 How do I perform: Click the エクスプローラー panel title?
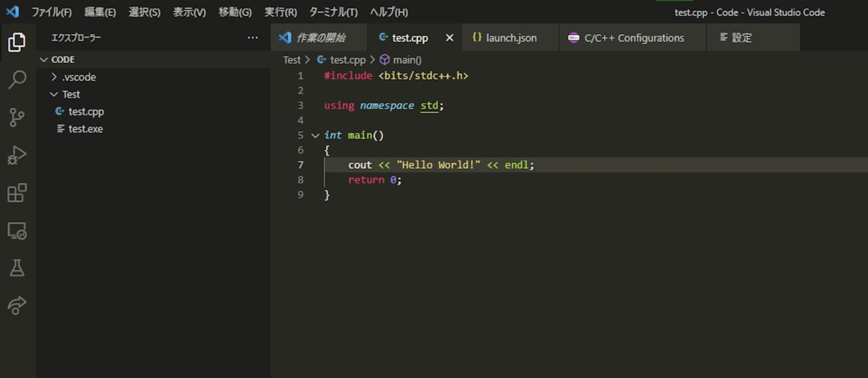[76, 38]
